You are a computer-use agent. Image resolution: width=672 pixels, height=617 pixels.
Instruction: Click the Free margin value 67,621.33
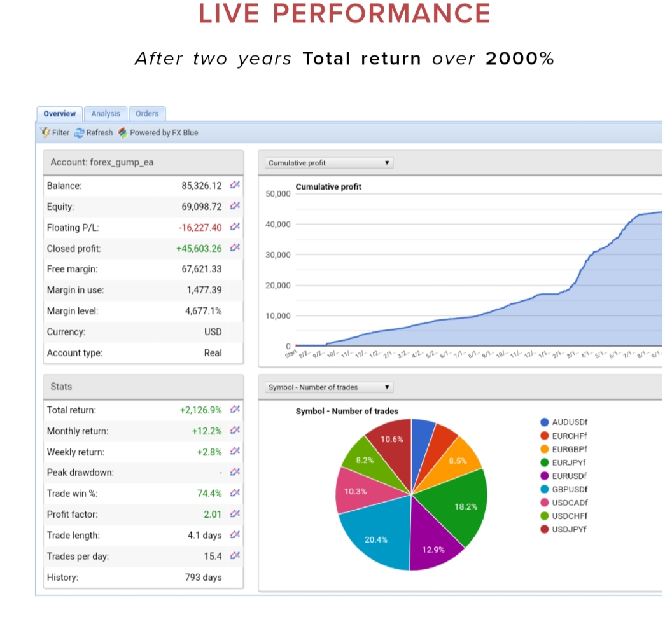(202, 269)
